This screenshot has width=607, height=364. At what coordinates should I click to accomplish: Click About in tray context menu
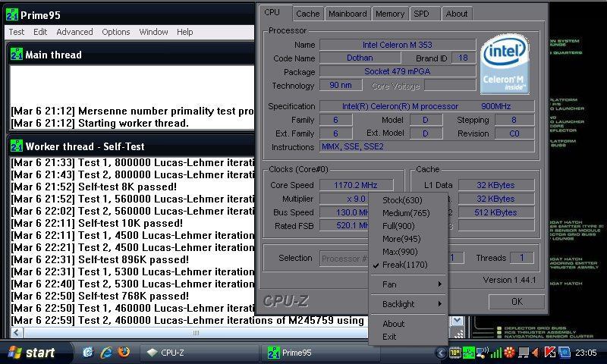click(x=408, y=324)
